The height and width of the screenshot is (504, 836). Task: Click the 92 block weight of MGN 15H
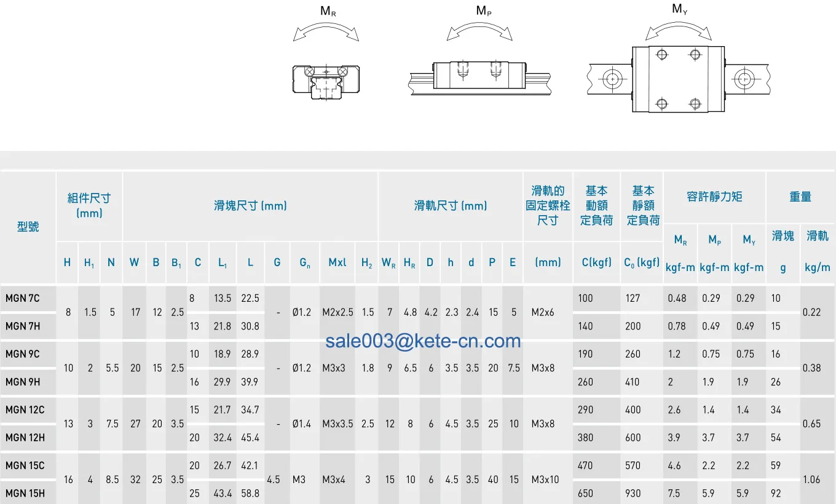click(776, 493)
